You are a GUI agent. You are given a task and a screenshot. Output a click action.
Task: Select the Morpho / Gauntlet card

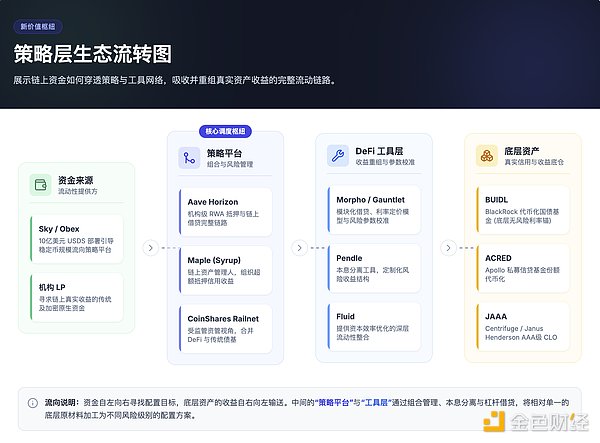[x=374, y=210]
